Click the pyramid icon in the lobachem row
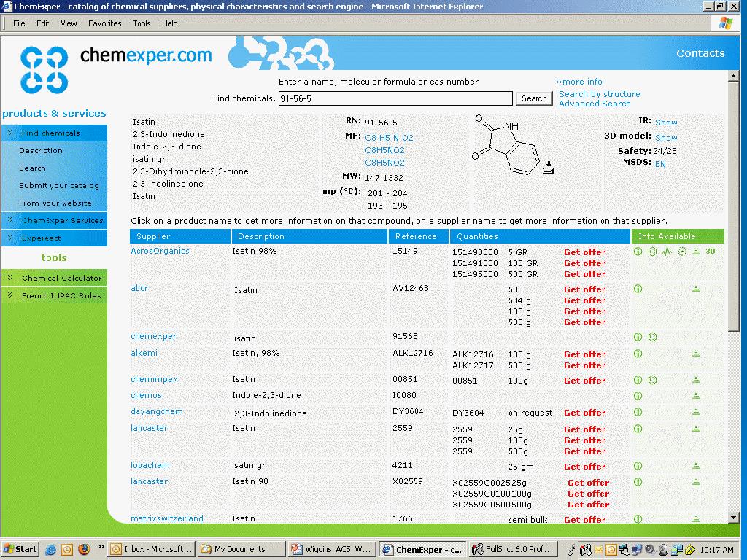 click(696, 466)
